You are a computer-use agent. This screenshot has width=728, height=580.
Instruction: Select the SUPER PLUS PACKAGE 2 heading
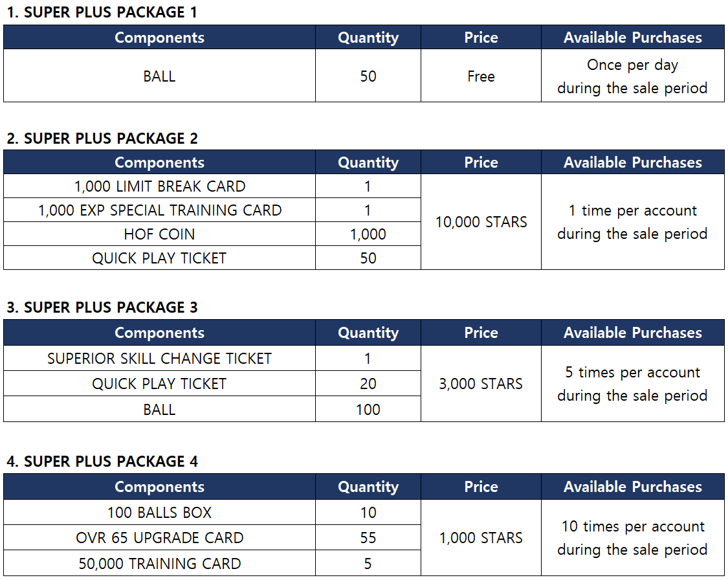tap(102, 138)
